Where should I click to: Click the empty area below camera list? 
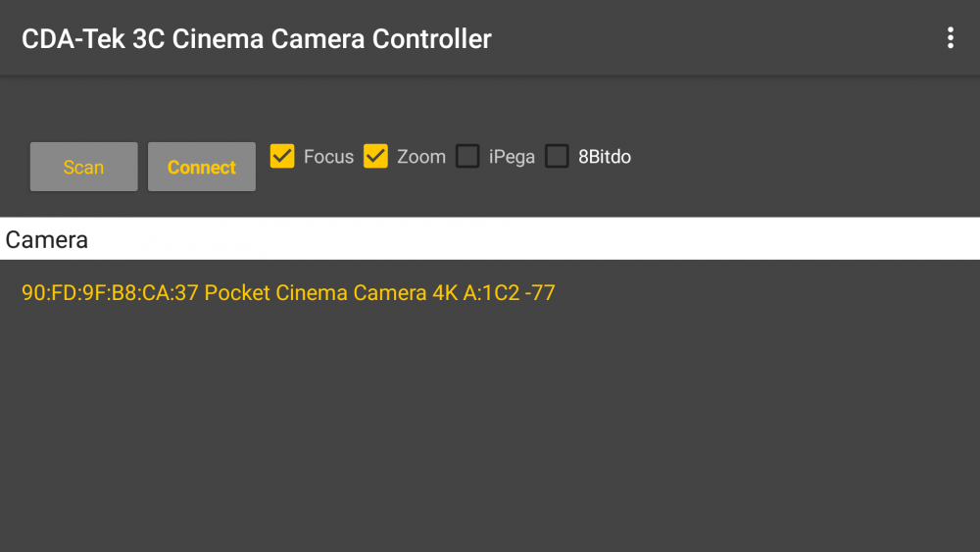490,431
